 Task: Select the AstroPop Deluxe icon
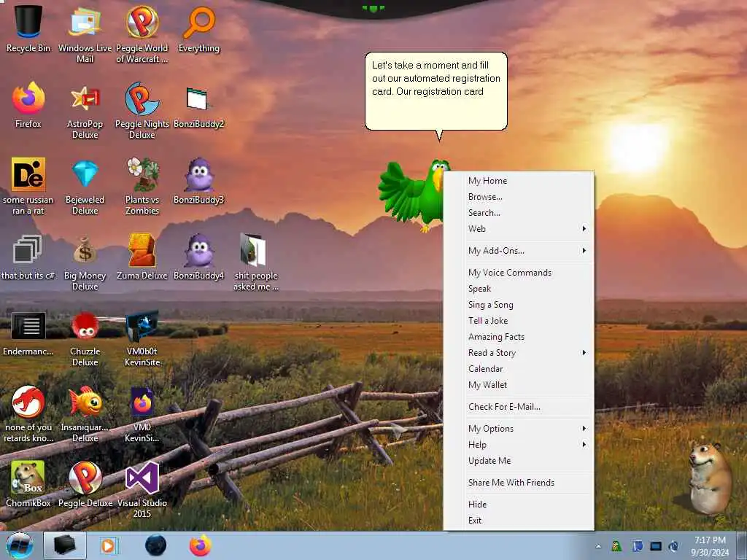[x=85, y=111]
